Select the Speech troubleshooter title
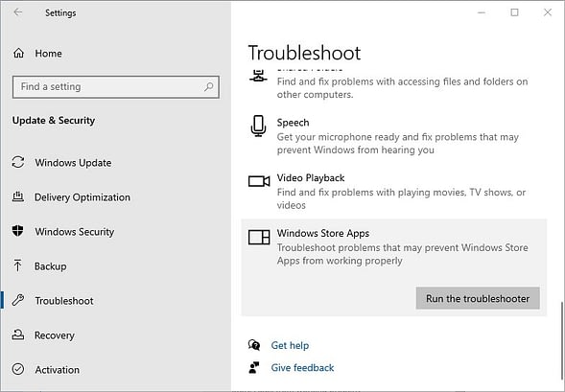 pos(293,123)
